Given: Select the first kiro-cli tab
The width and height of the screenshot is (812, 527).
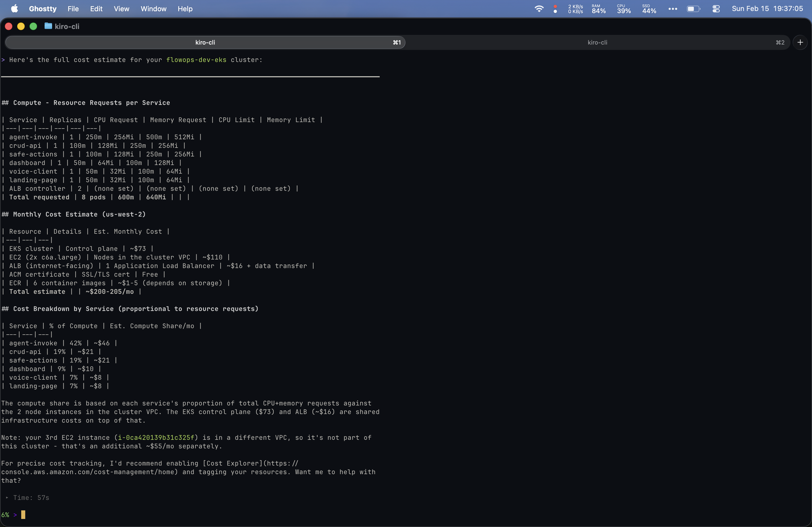Looking at the screenshot, I should tap(205, 42).
